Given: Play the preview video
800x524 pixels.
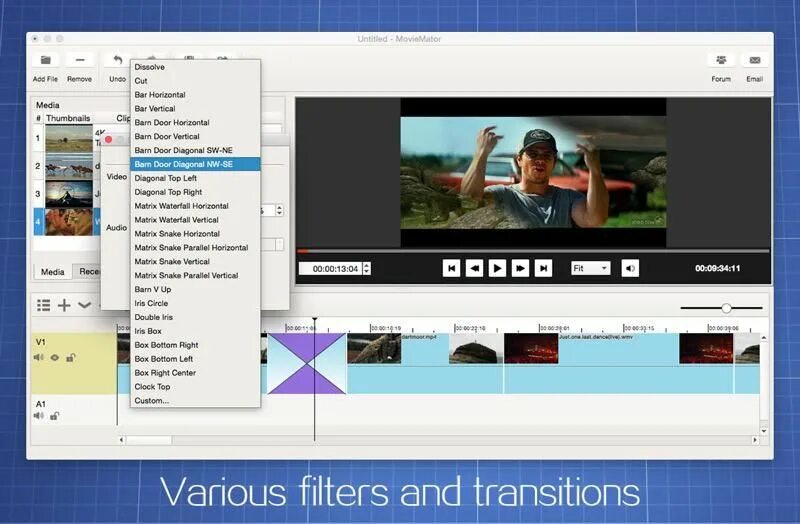Looking at the screenshot, I should [x=497, y=268].
